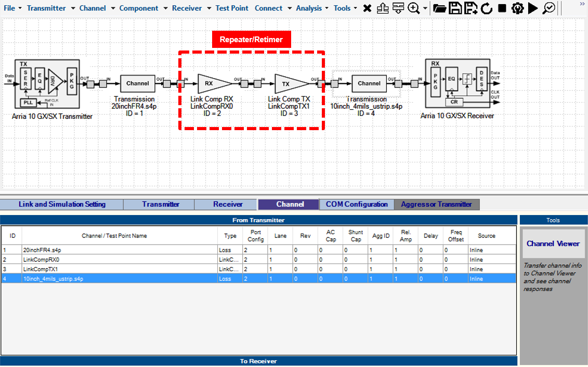This screenshot has height=367, width=588.
Task: Click the delete X icon in toolbar
Action: (367, 8)
